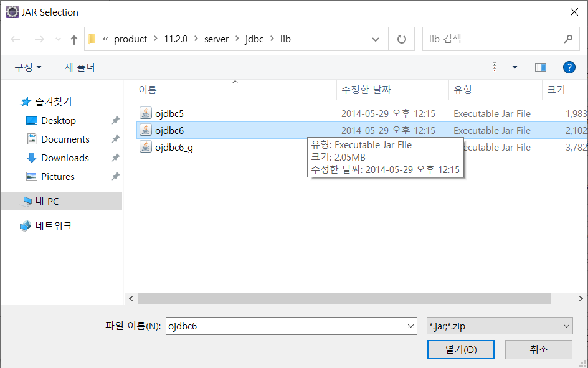Select the ojdbc5 file

click(x=169, y=113)
